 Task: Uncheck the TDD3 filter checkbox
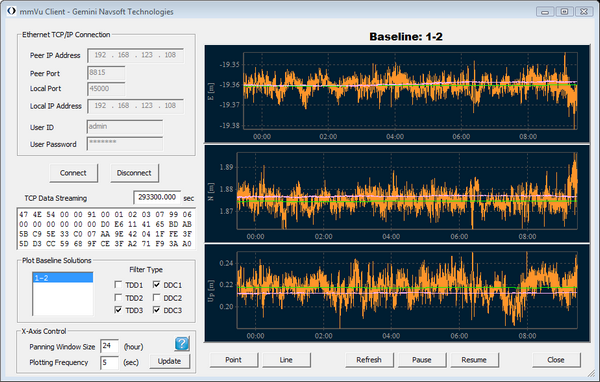click(118, 310)
